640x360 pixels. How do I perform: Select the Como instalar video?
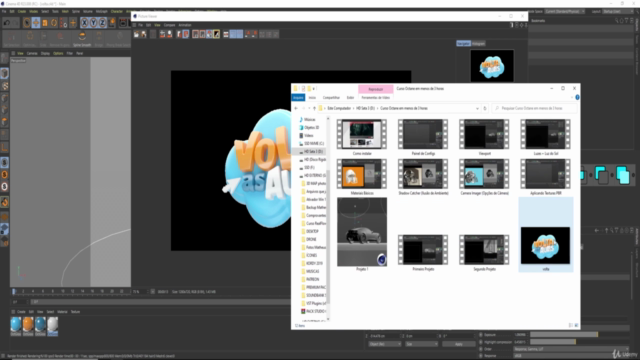pos(362,137)
